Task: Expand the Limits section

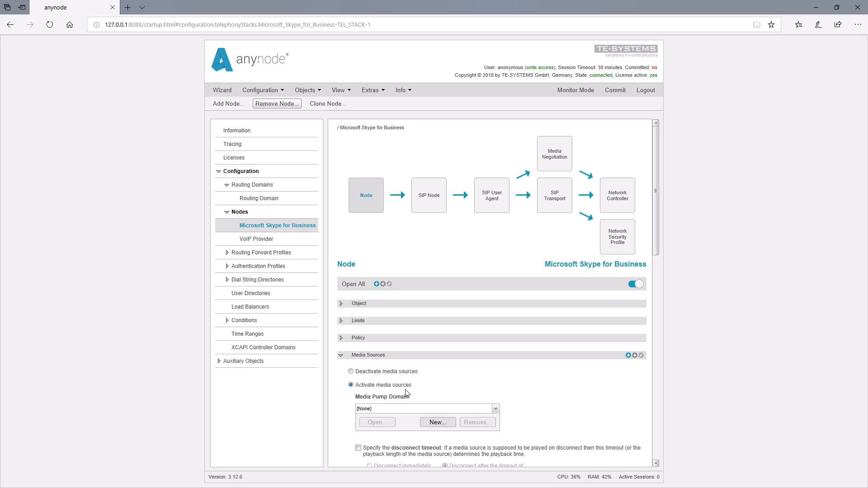Action: (341, 321)
